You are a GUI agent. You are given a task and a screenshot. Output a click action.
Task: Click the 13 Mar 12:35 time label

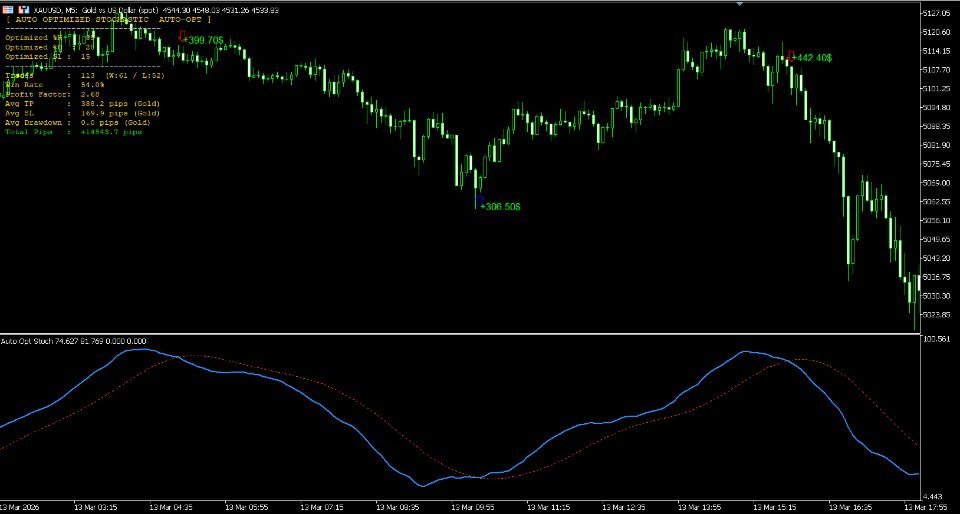coord(623,507)
